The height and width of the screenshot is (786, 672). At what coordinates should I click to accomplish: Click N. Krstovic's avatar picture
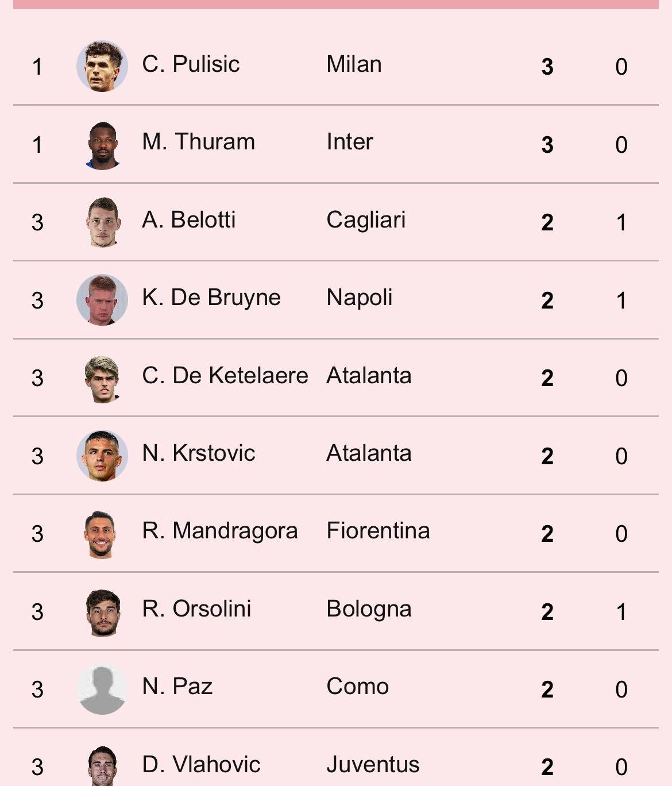(x=102, y=456)
